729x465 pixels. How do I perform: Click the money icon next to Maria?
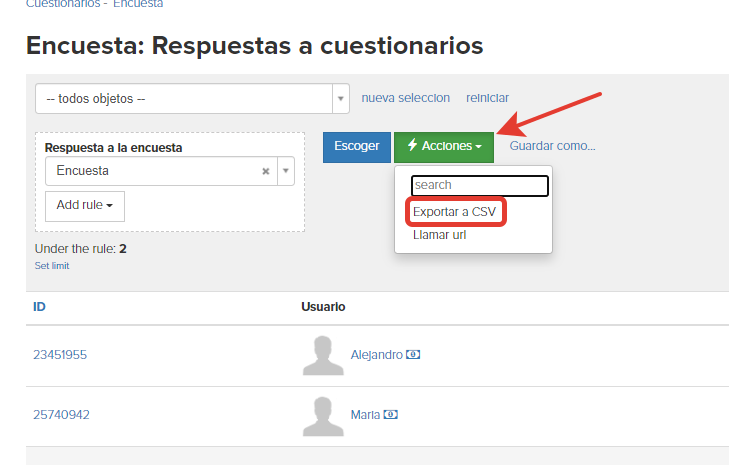(391, 414)
